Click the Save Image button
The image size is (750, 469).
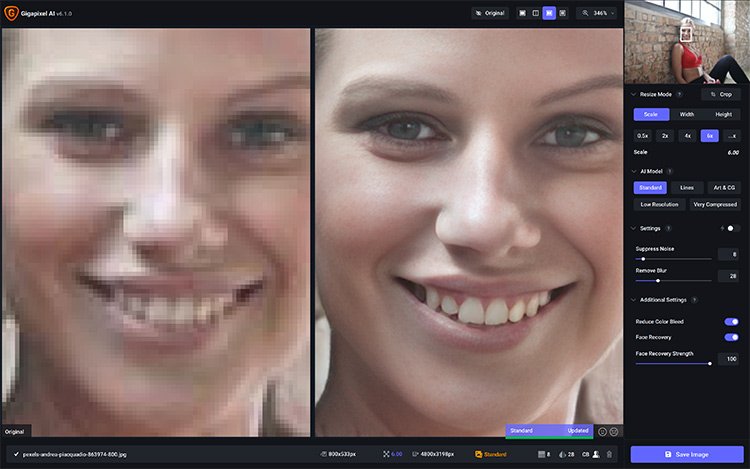pos(687,454)
